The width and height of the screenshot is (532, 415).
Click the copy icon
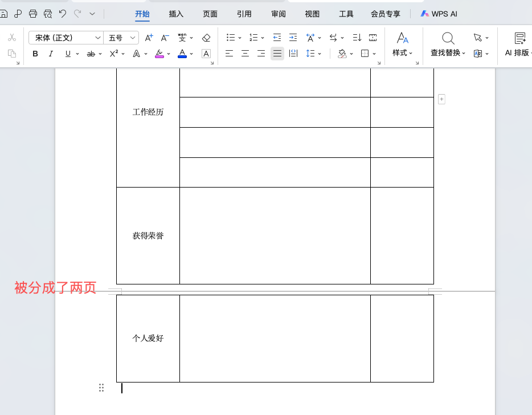12,54
